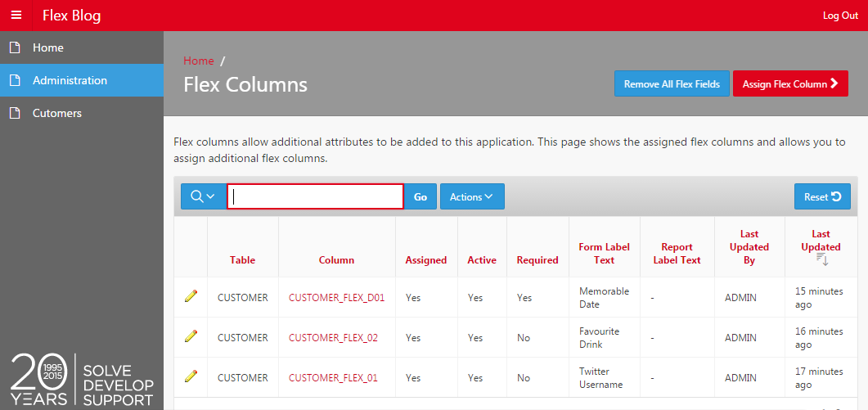Open the CUSTOMER_FLEX_02 column link
868x410 pixels.
coord(333,337)
